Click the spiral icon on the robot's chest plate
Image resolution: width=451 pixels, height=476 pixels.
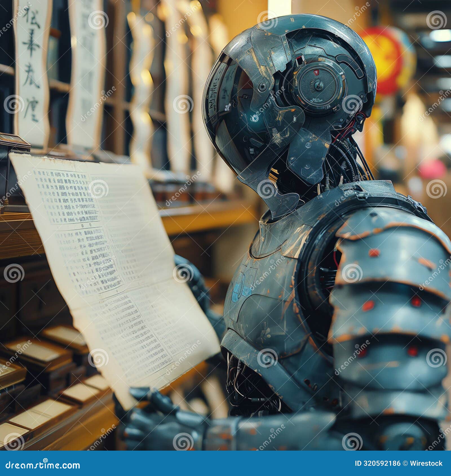pyautogui.click(x=268, y=358)
